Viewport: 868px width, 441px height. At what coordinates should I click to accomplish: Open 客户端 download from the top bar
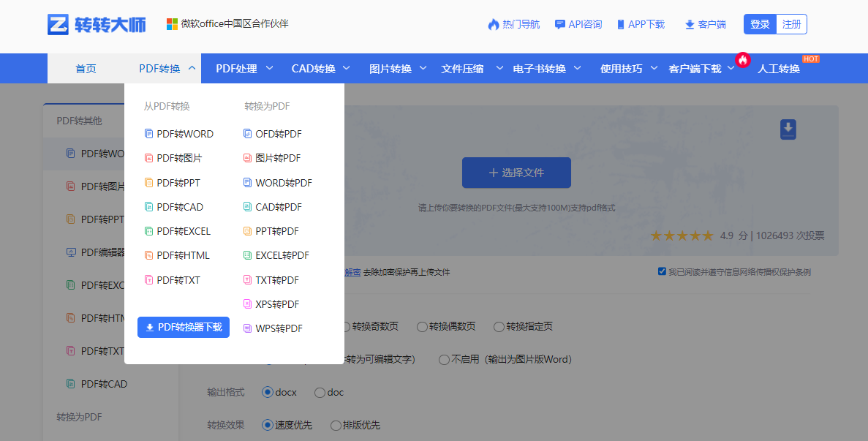point(705,23)
